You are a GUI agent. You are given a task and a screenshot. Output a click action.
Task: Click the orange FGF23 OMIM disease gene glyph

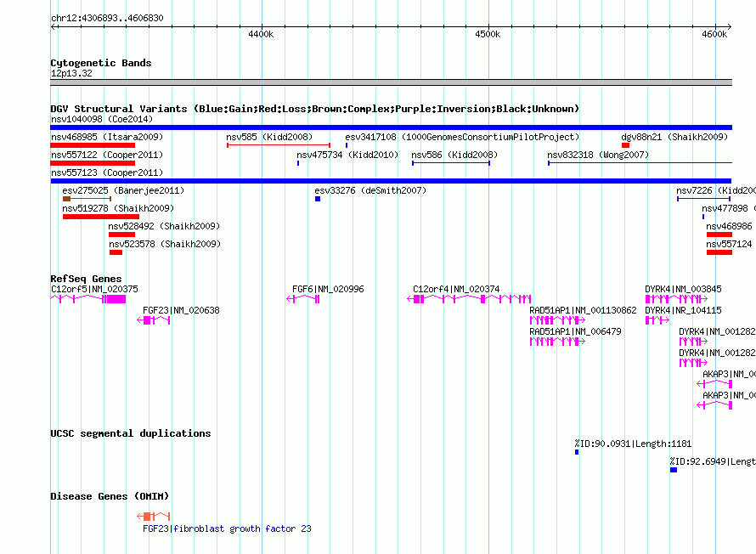click(153, 517)
